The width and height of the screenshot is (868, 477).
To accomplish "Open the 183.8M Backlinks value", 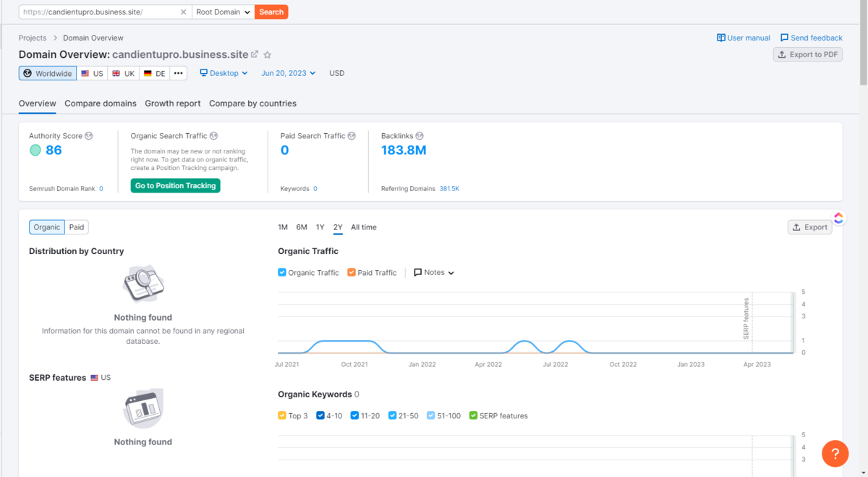I will (x=404, y=151).
